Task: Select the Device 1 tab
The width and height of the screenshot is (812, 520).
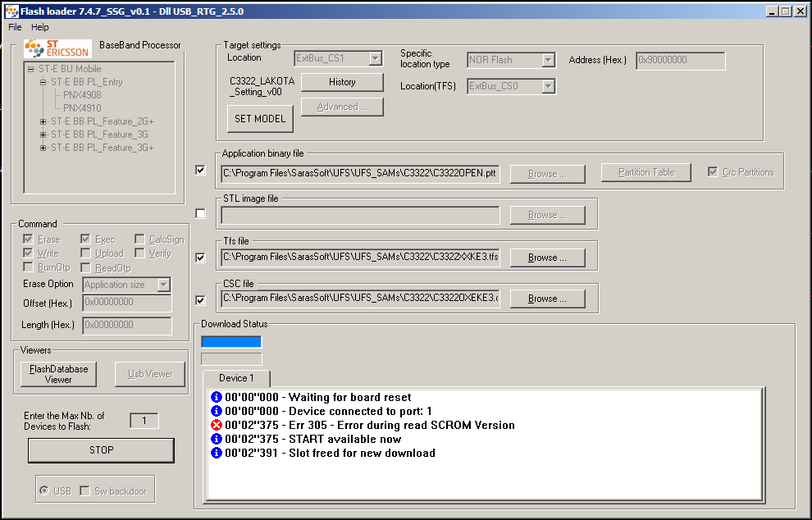Action: 236,378
